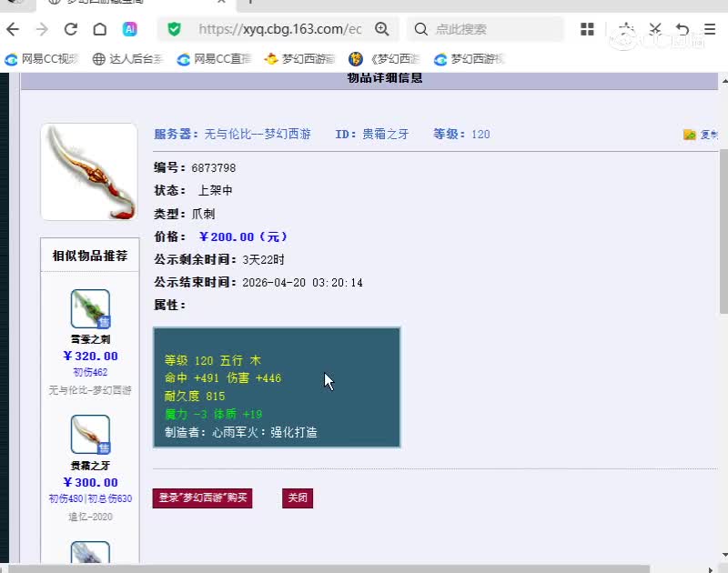
Task: Click 初伤462 under 雪蚕之刺
Action: pyautogui.click(x=90, y=372)
